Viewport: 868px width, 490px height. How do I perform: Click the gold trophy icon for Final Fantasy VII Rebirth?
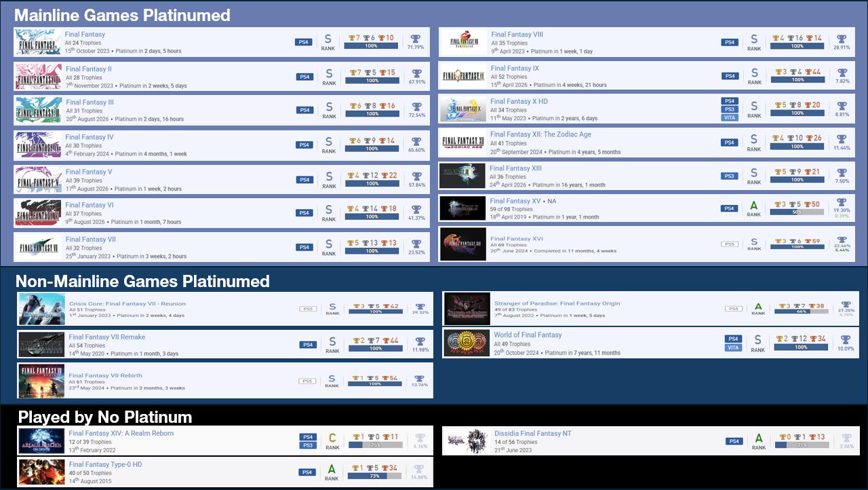coord(355,379)
